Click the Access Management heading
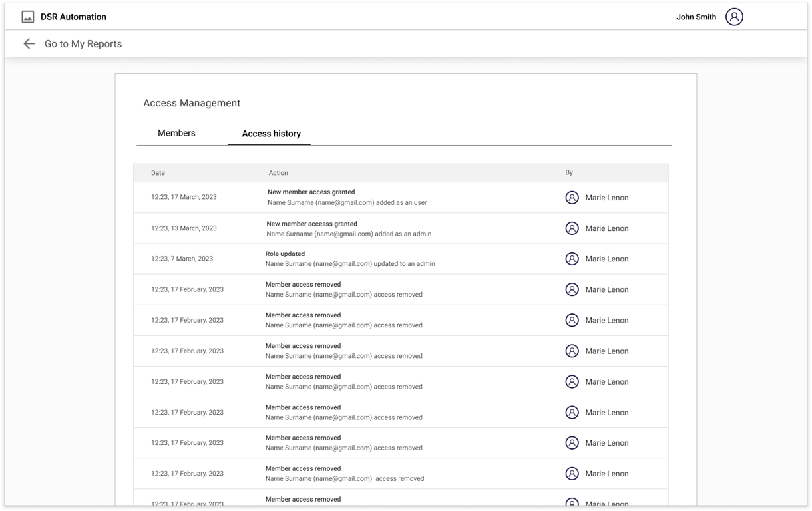 point(192,103)
